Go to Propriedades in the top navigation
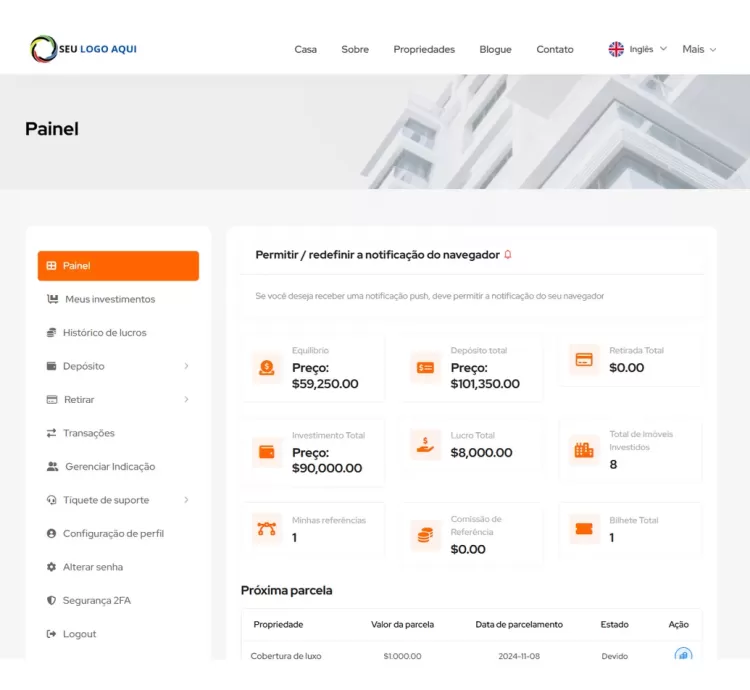The width and height of the screenshot is (750, 690). point(424,49)
